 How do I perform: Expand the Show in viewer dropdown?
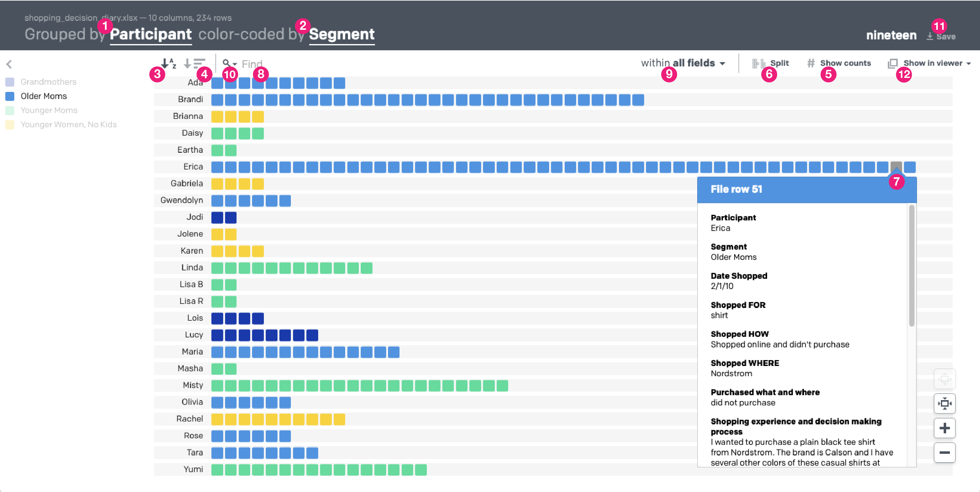969,63
